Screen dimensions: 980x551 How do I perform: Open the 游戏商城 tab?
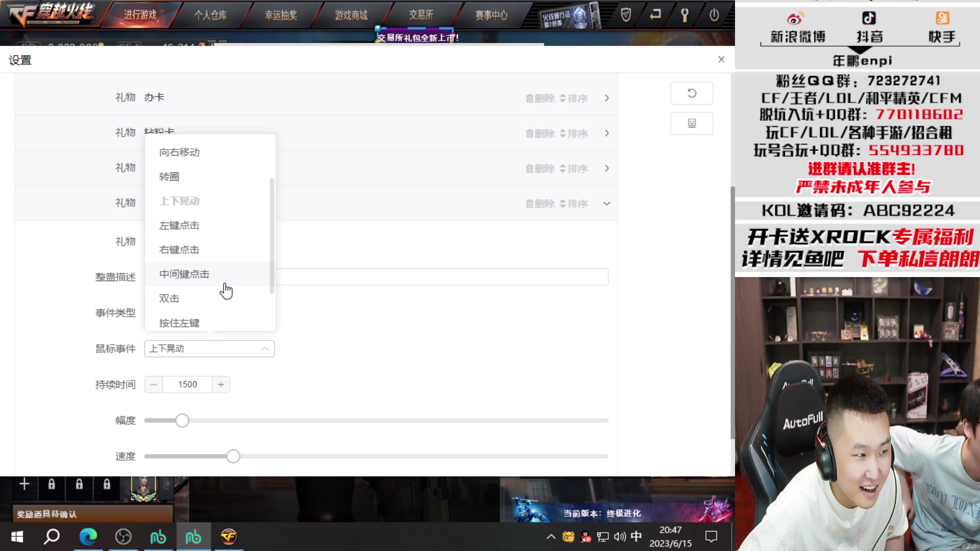[351, 15]
